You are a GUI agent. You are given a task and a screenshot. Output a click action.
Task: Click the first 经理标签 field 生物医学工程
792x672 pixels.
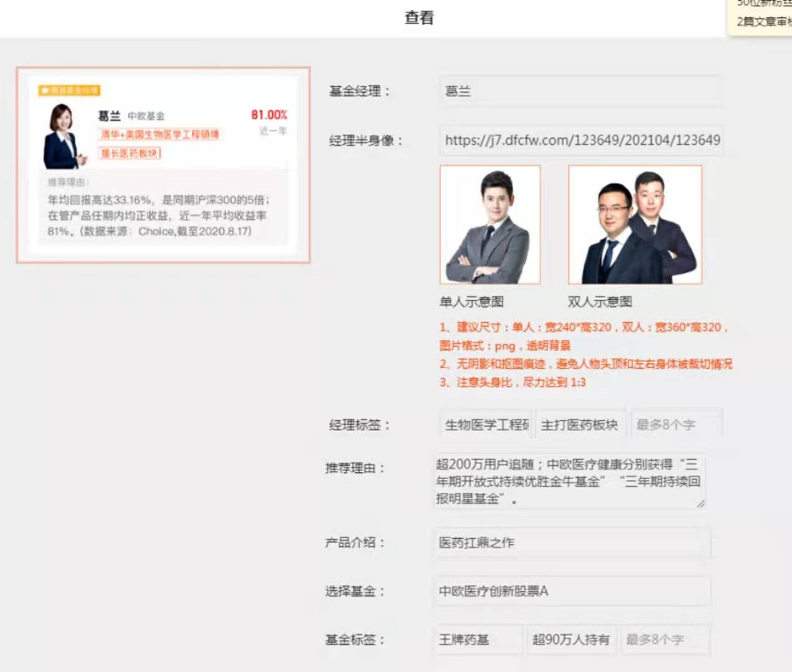point(486,424)
